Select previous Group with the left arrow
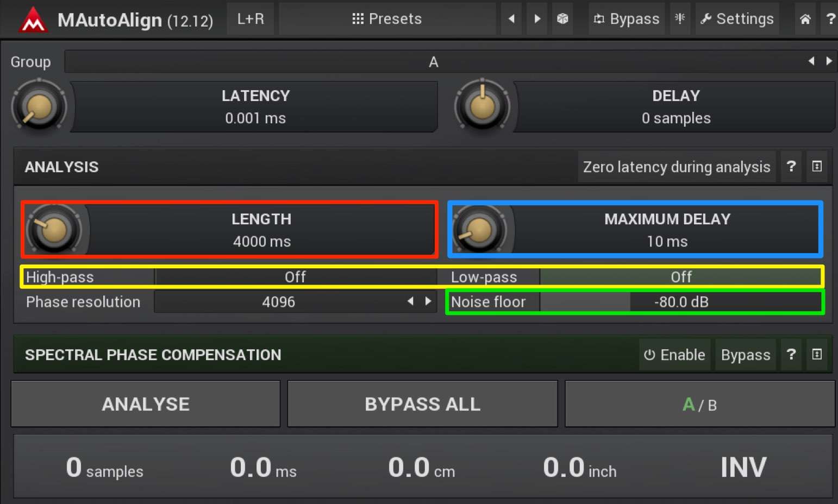 pyautogui.click(x=811, y=61)
